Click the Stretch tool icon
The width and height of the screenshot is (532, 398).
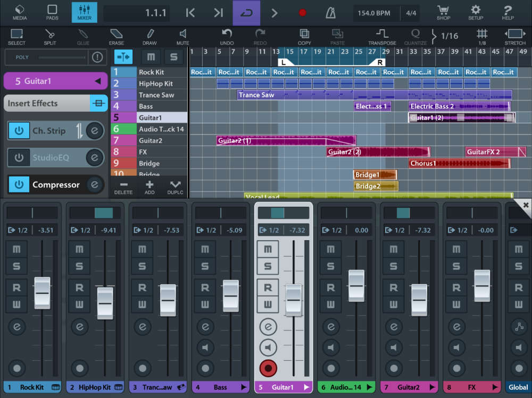tap(515, 36)
